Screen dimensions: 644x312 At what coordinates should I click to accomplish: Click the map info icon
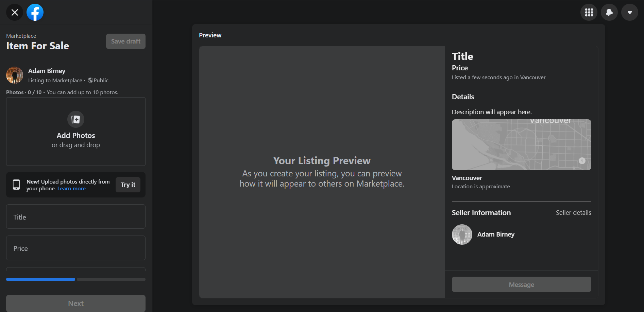(x=582, y=161)
